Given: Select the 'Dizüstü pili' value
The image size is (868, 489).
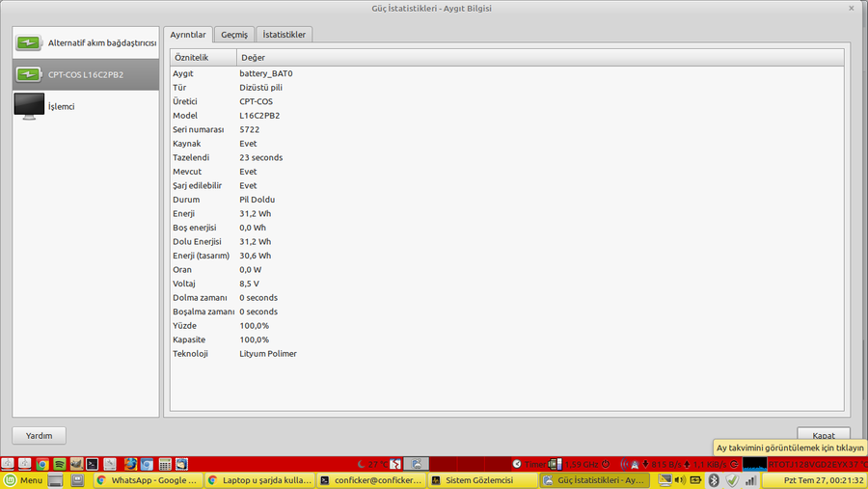Looking at the screenshot, I should [x=260, y=88].
